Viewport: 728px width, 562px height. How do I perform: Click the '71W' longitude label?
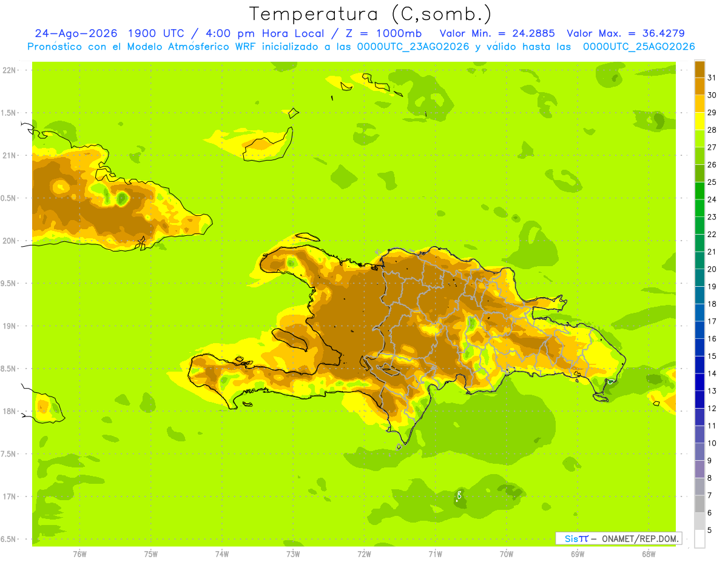tap(436, 554)
